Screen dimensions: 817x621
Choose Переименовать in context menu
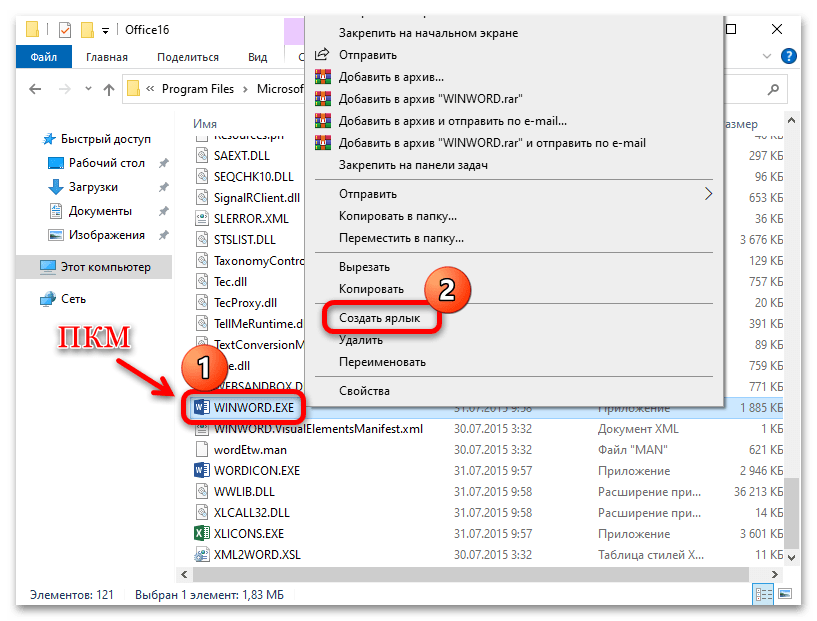[382, 362]
